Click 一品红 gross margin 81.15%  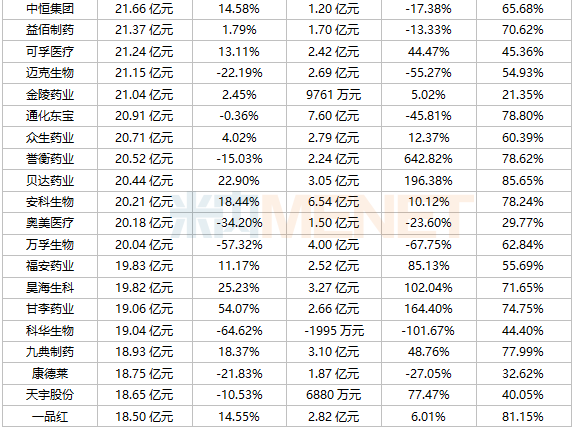coord(523,416)
